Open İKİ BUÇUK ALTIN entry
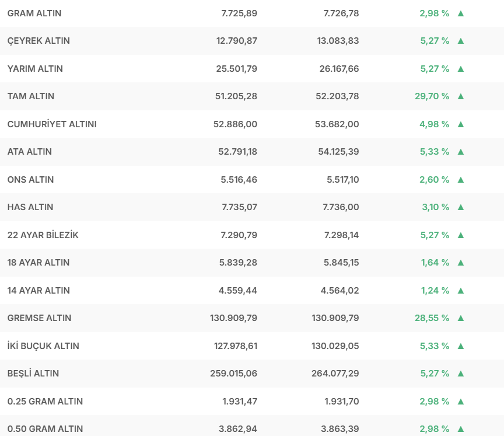 tap(43, 346)
